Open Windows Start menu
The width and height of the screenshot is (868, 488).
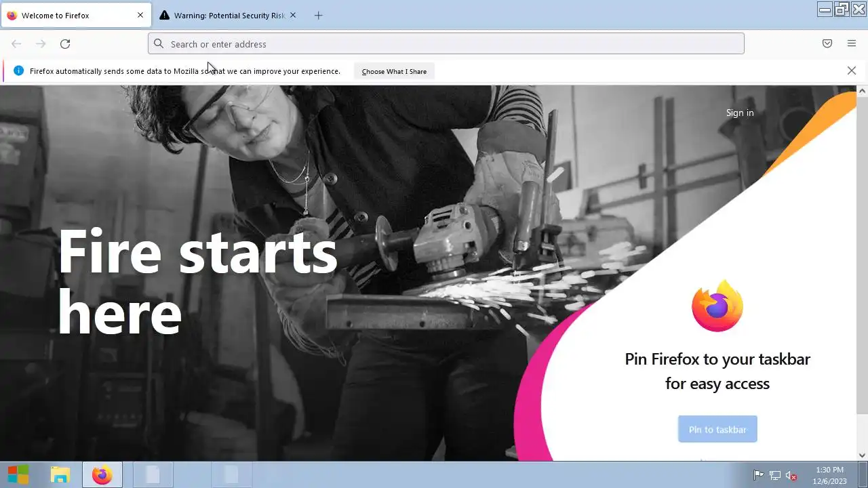[18, 474]
